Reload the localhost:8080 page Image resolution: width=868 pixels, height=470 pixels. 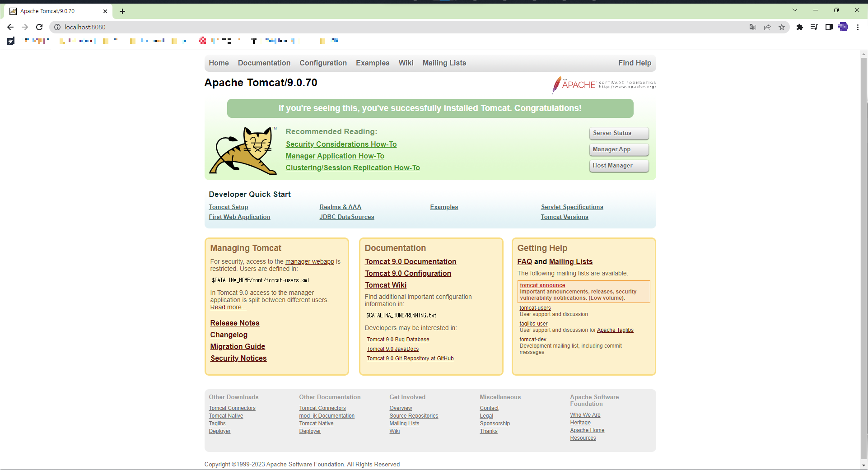[39, 27]
